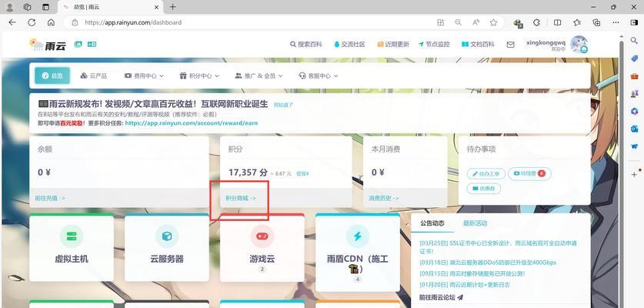Click the 雨云 logo in header
Image resolution: width=644 pixels, height=308 pixels.
48,45
